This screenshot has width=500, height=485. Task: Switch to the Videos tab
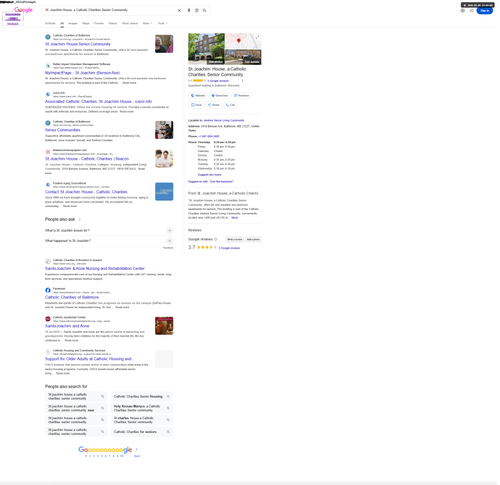pyautogui.click(x=113, y=23)
